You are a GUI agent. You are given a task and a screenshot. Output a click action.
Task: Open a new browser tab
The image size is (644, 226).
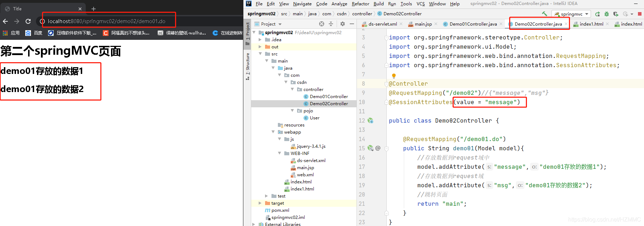point(94,9)
